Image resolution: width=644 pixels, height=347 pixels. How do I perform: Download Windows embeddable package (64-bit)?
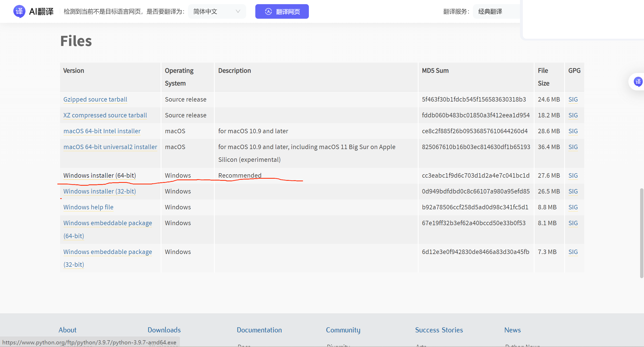(108, 223)
